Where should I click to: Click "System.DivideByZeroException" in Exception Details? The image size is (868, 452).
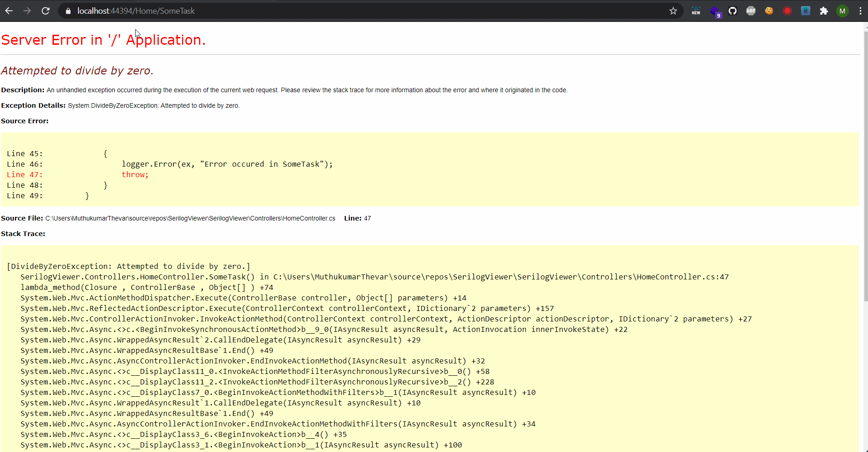pos(112,105)
